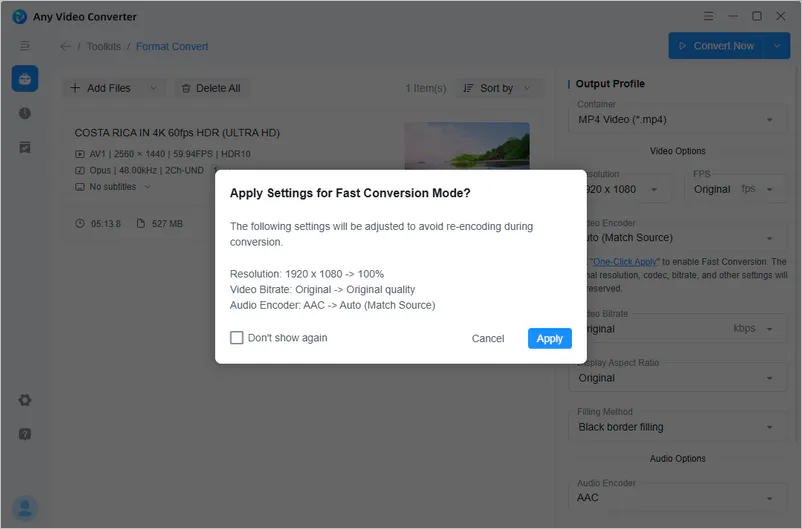The image size is (802, 529).
Task: Go back using the left arrow
Action: (65, 47)
